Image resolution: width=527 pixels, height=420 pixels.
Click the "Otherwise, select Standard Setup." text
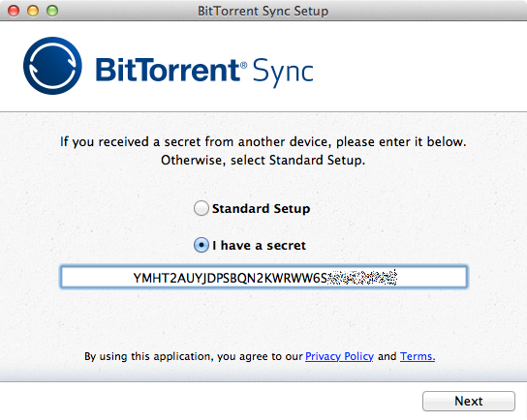pyautogui.click(x=263, y=160)
